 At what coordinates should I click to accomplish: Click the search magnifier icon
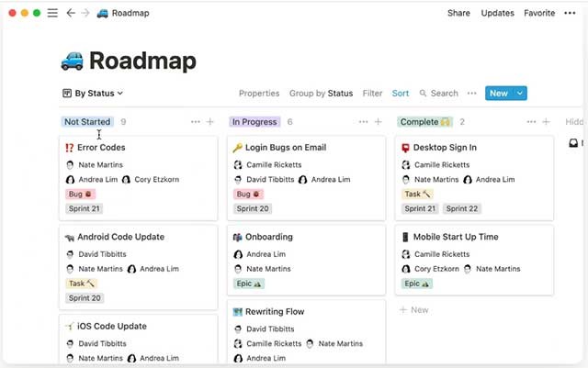tap(424, 94)
